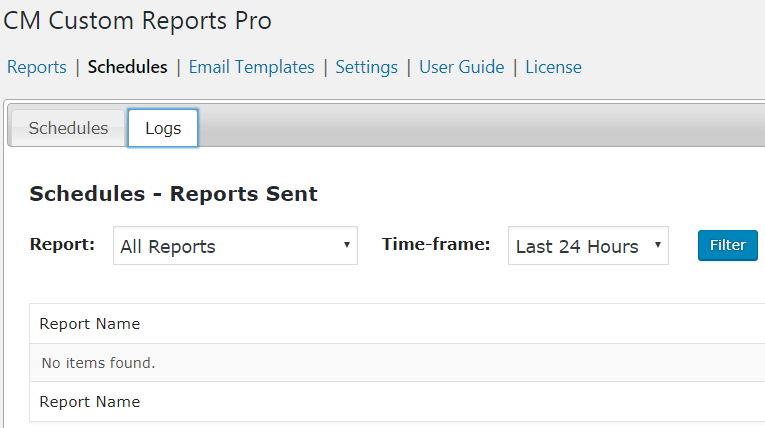Click the top Report Name column header
The width and height of the screenshot is (765, 428).
point(90,324)
